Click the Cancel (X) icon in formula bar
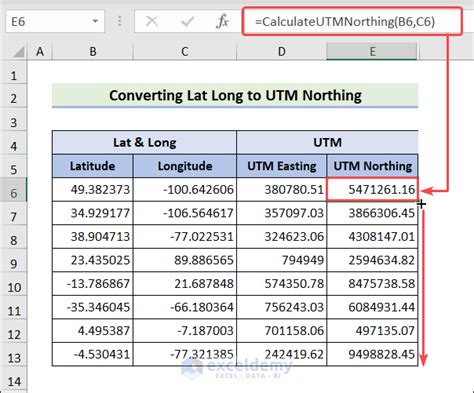Screen dimensions: 474x393 (152, 22)
